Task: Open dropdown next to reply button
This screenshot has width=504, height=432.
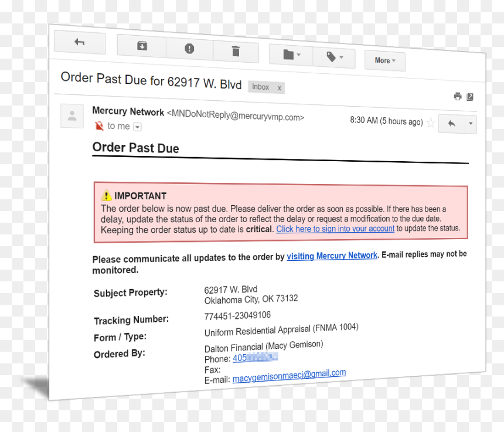Action: 471,124
